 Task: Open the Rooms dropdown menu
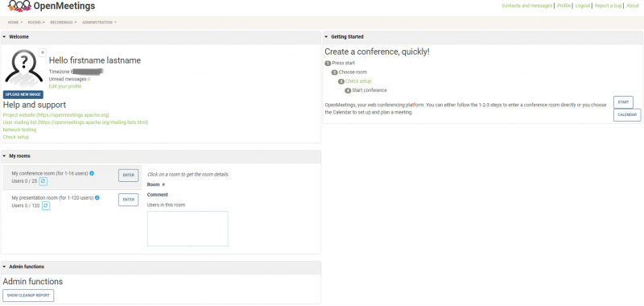[36, 23]
